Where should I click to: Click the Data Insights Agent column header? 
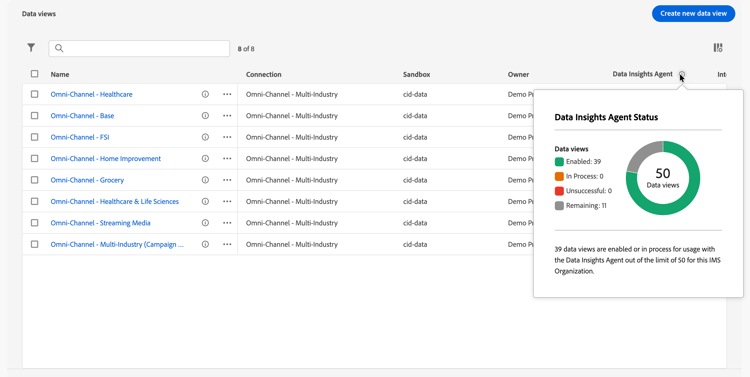coord(642,74)
